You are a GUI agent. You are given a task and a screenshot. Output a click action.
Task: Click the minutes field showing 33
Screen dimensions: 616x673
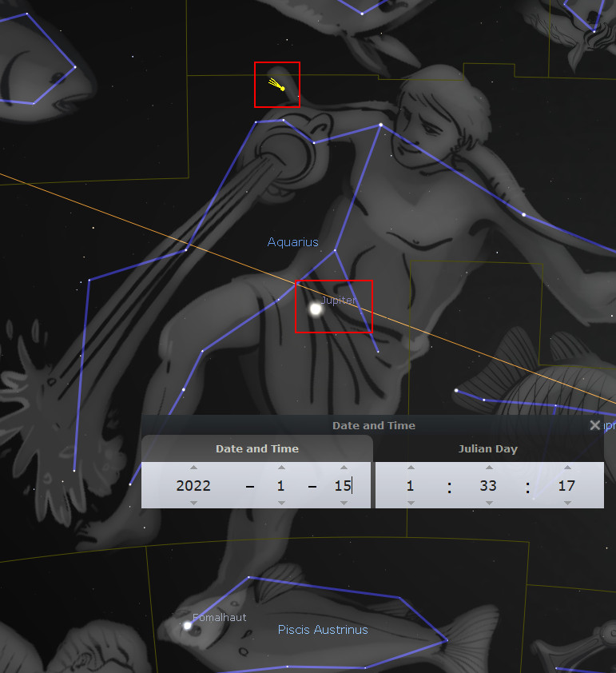(x=488, y=485)
